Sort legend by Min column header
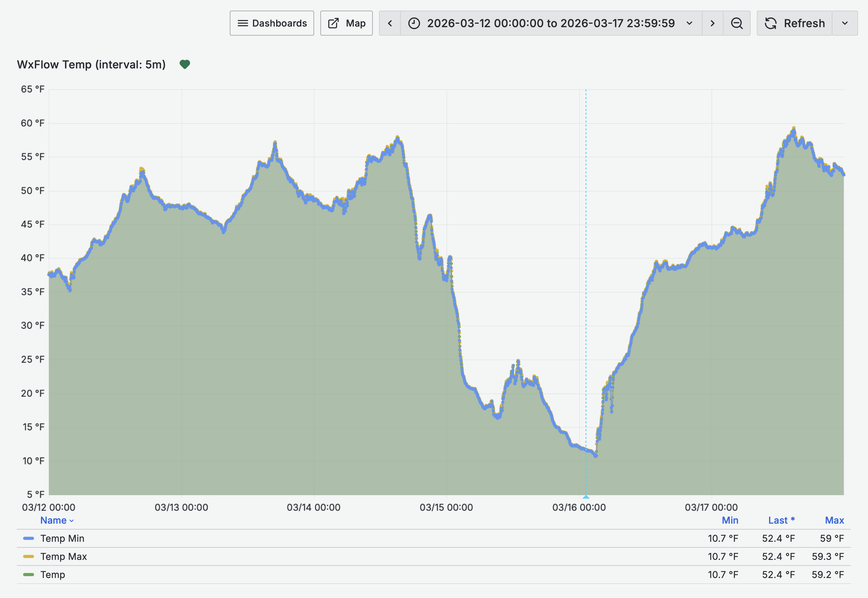This screenshot has height=598, width=868. pyautogui.click(x=730, y=521)
